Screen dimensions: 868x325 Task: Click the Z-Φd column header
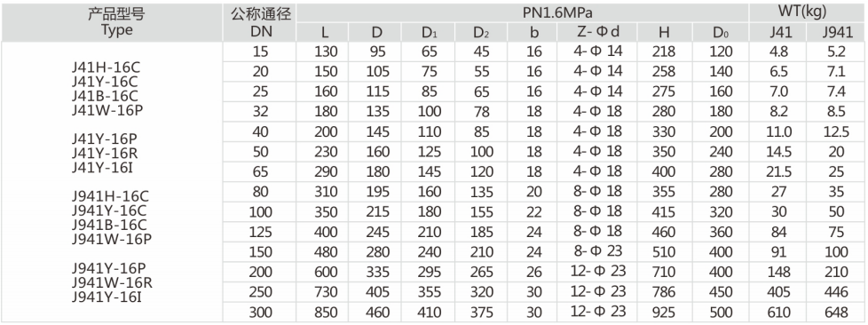point(596,32)
